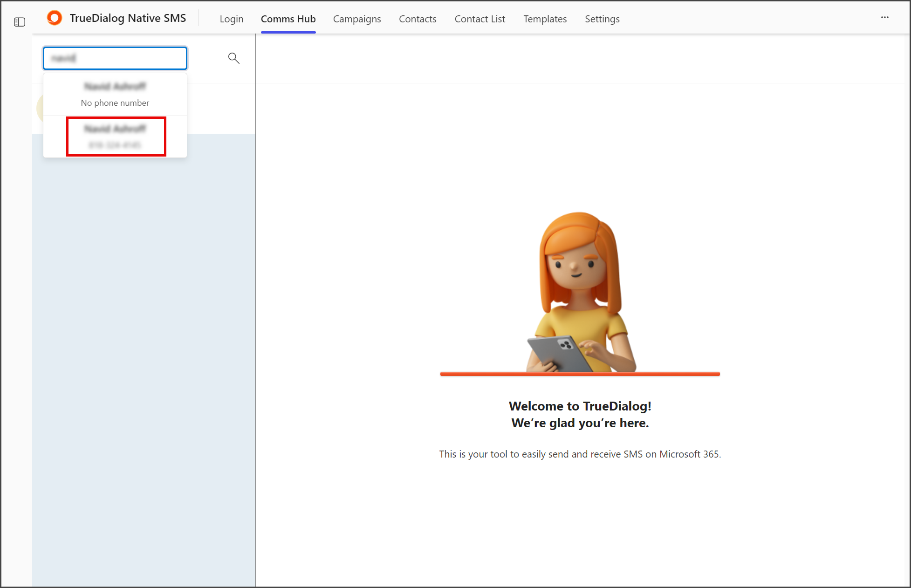Choose the contact result outlined in red
Viewport: 911px width, 588px height.
[x=116, y=137]
